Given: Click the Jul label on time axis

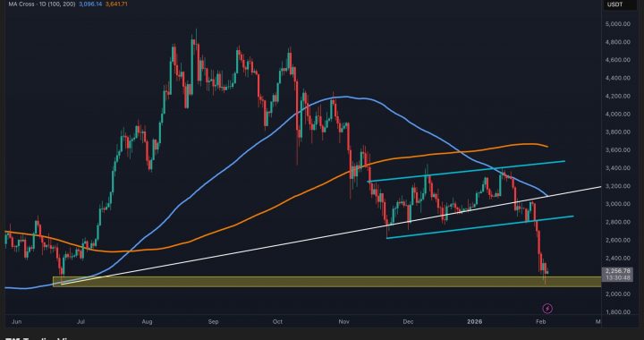Looking at the screenshot, I should tap(81, 322).
